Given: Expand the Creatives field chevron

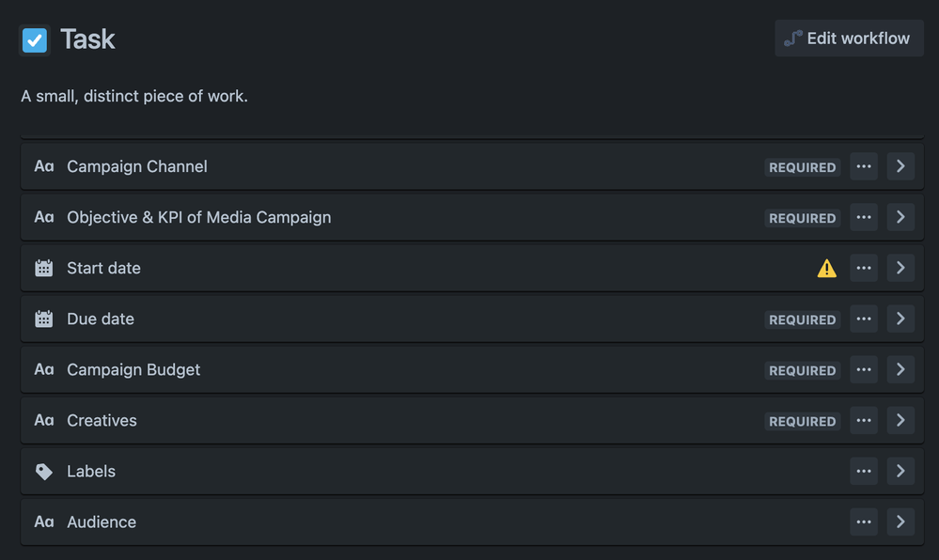Looking at the screenshot, I should coord(900,420).
